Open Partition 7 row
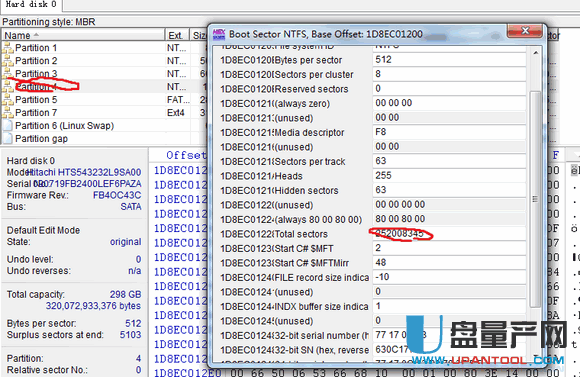 point(105,113)
